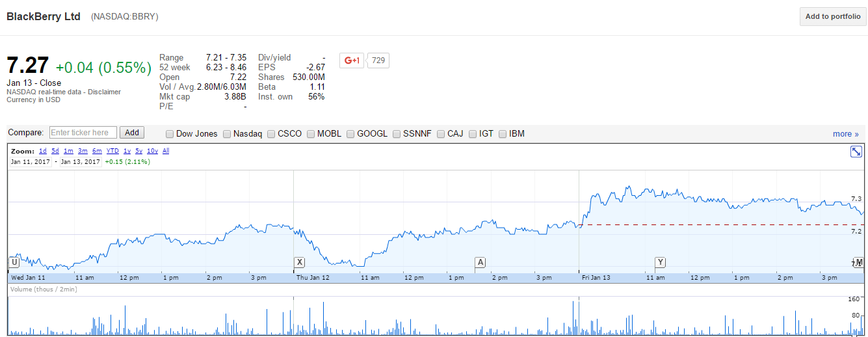Click the Add to portfolio button

(833, 17)
